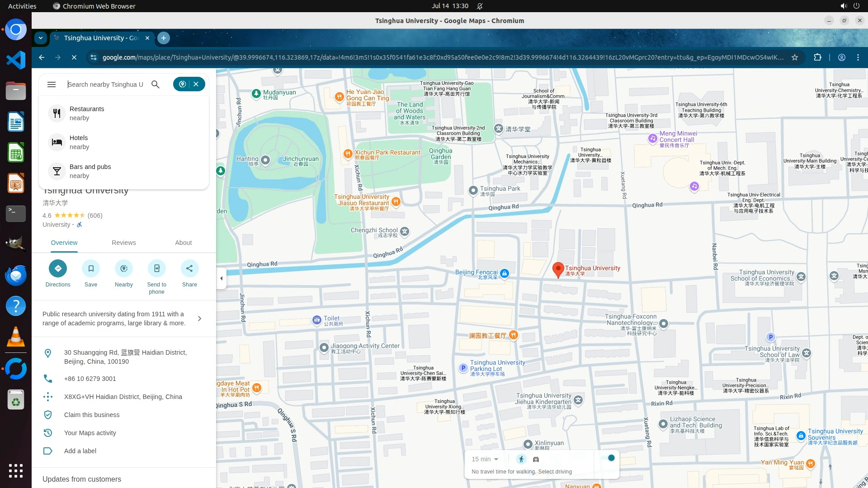
Task: Click the Send to phone icon
Action: tap(156, 268)
